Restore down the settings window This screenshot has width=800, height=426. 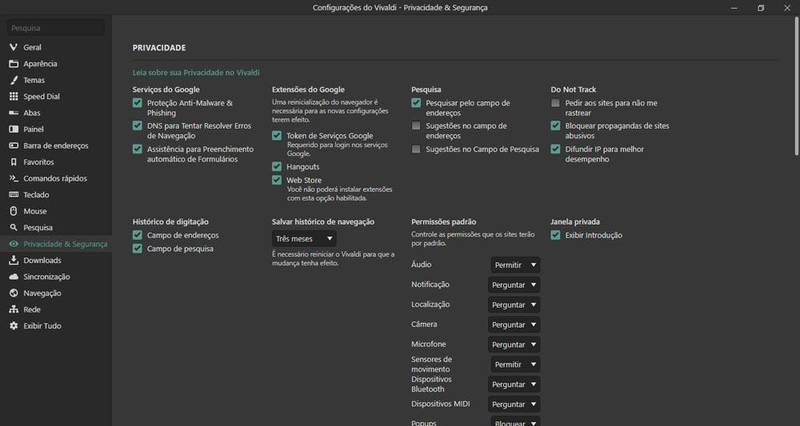(761, 8)
